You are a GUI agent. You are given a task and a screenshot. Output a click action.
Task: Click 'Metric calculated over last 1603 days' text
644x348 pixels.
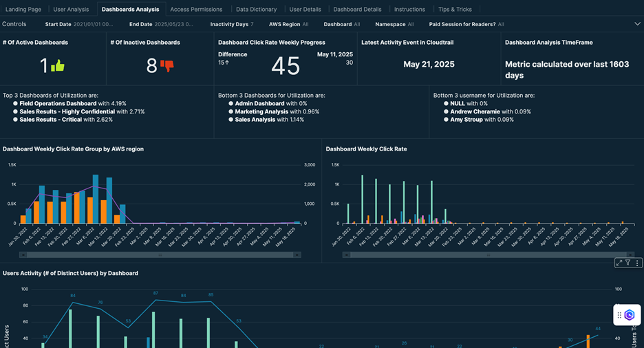(567, 69)
